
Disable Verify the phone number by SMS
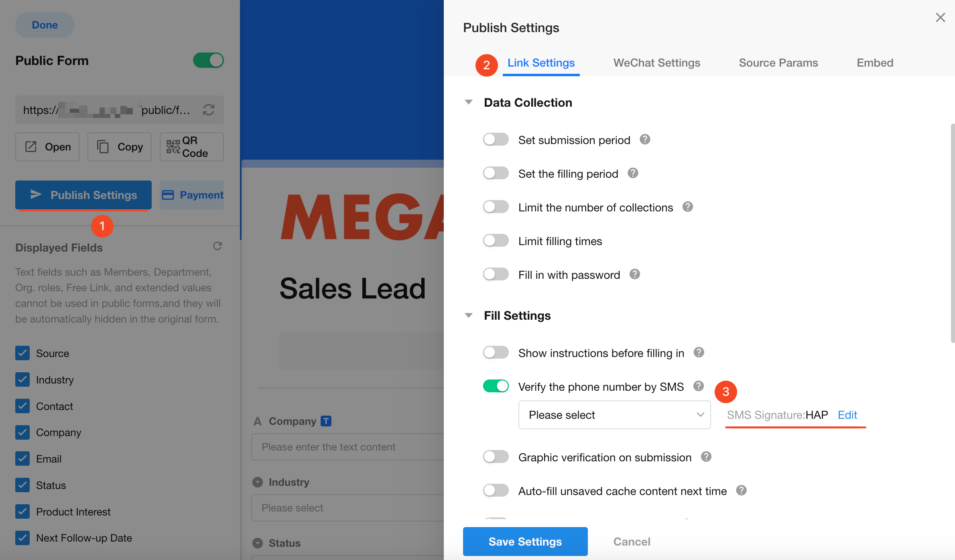pos(496,386)
